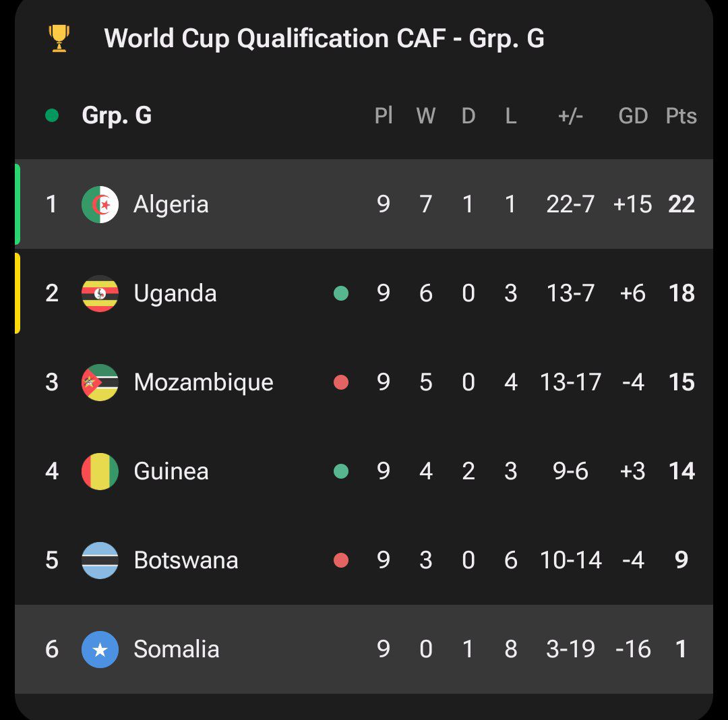Screen dimensions: 728x720
Task: Click the Mozambique flag icon
Action: 100,382
